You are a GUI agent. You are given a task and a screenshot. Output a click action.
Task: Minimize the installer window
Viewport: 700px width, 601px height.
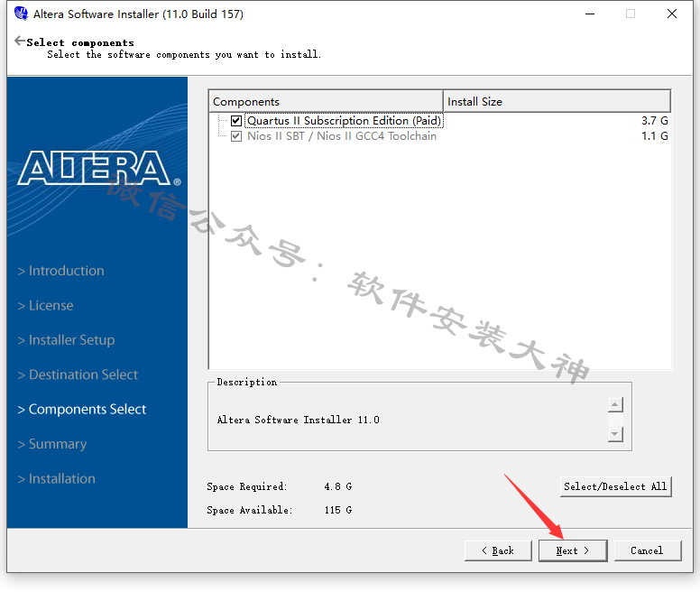(x=590, y=14)
